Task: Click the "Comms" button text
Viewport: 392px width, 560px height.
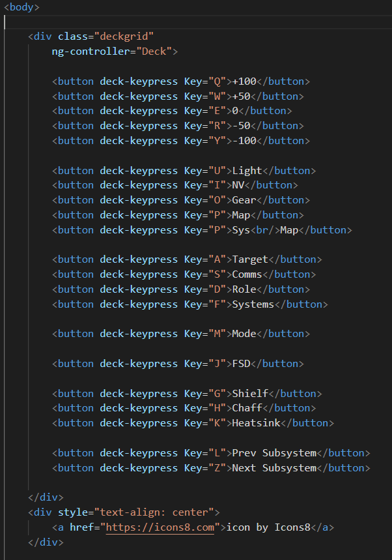Action: click(x=247, y=274)
